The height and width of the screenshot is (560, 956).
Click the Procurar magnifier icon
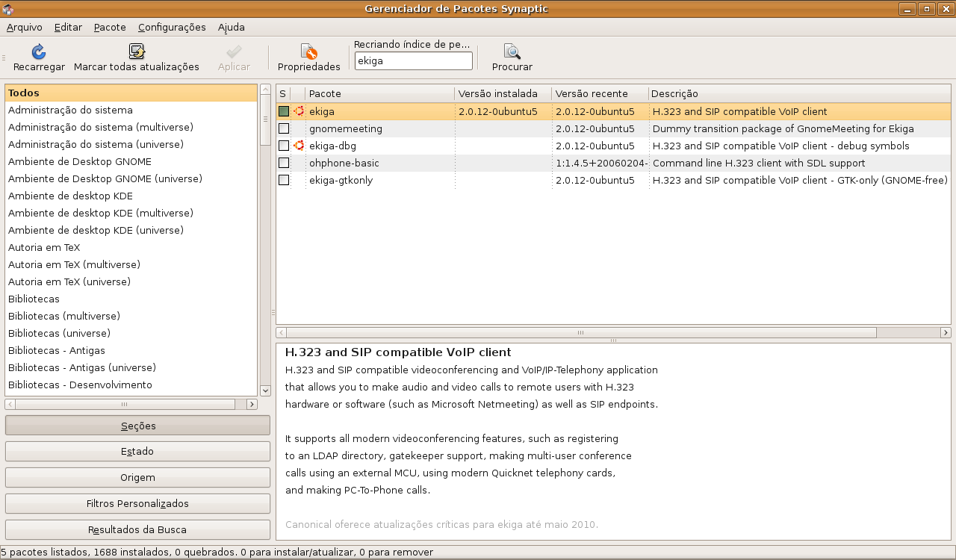click(x=512, y=52)
